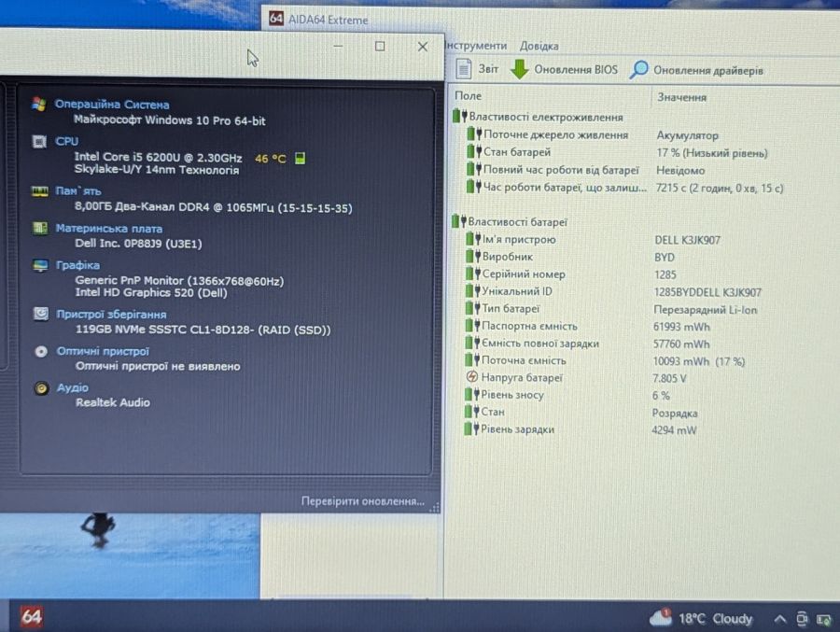Click battery icon beside Поточне джерело живлення

coord(473,134)
